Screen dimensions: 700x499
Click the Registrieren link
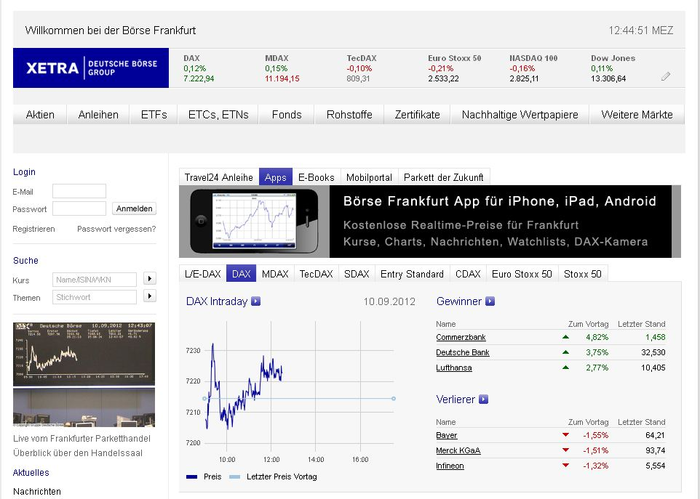coord(33,229)
